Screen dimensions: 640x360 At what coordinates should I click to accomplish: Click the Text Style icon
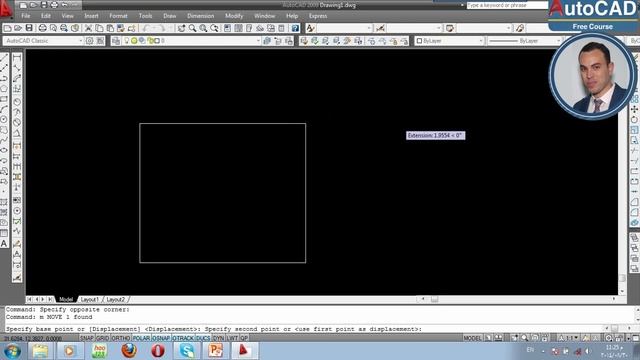[x=310, y=28]
